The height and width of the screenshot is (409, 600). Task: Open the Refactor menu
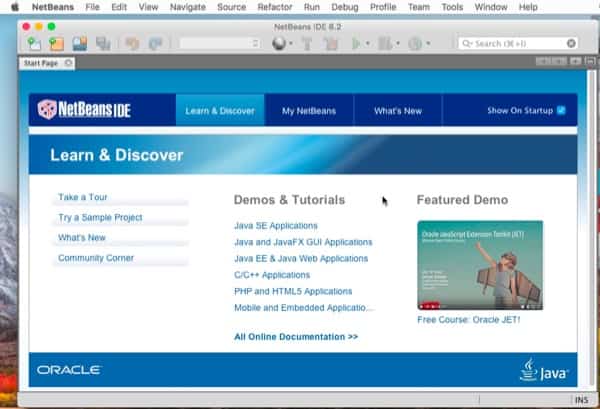click(x=275, y=7)
